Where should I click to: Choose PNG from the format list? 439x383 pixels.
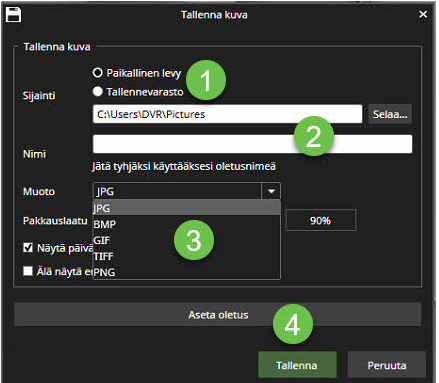186,272
